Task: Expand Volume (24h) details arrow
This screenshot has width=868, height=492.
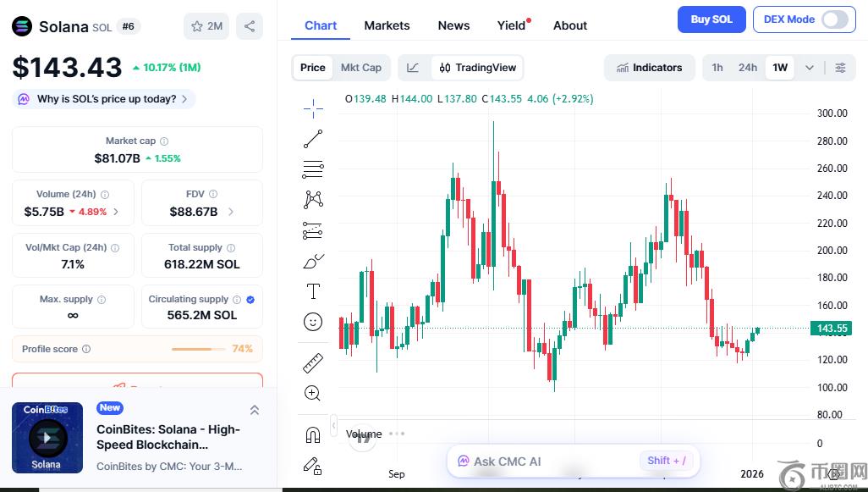Action: pos(116,212)
